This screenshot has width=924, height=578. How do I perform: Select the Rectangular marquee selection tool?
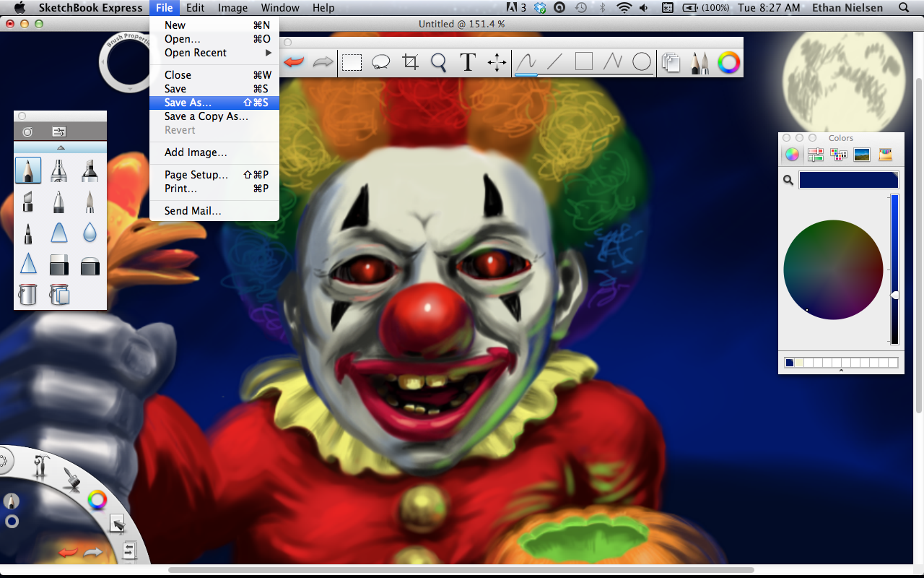[352, 63]
